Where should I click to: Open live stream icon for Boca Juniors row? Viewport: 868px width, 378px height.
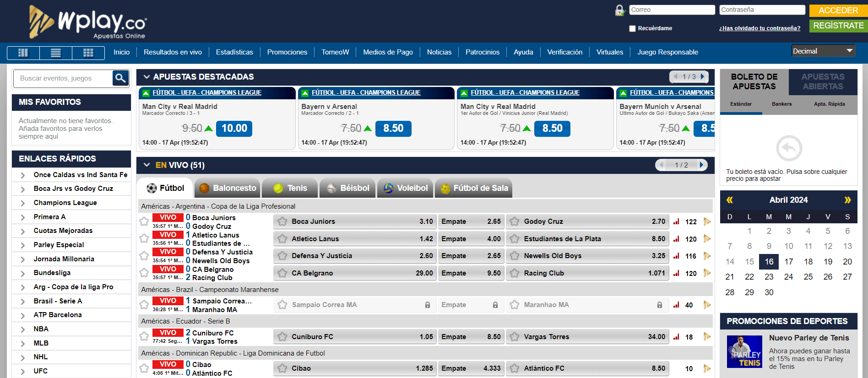707,221
